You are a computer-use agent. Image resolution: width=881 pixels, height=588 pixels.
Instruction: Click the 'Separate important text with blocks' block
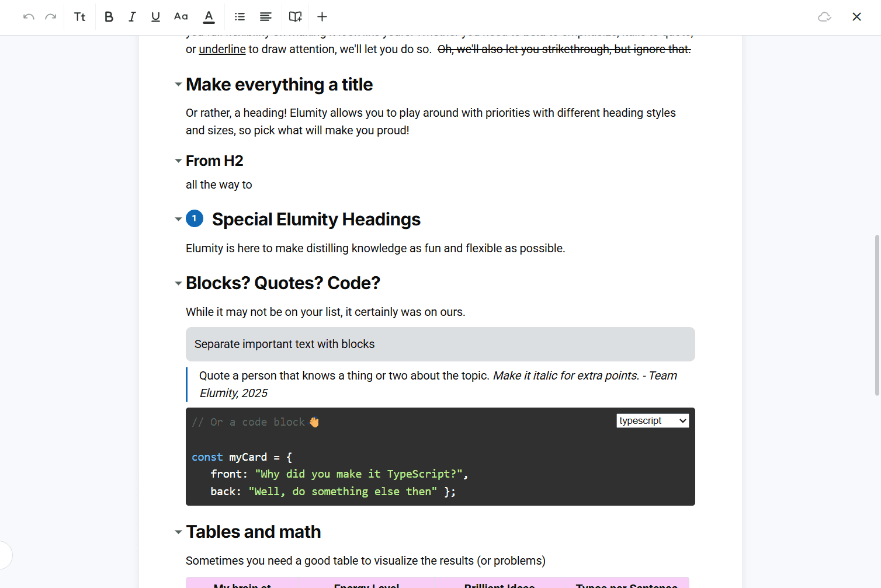[440, 344]
